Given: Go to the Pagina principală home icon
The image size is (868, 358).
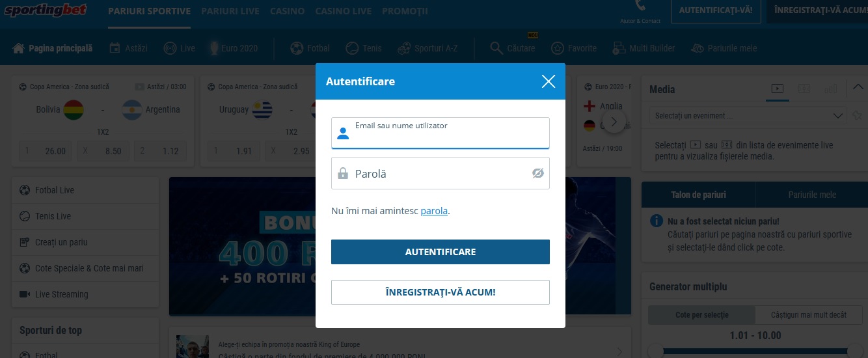Looking at the screenshot, I should coord(18,48).
